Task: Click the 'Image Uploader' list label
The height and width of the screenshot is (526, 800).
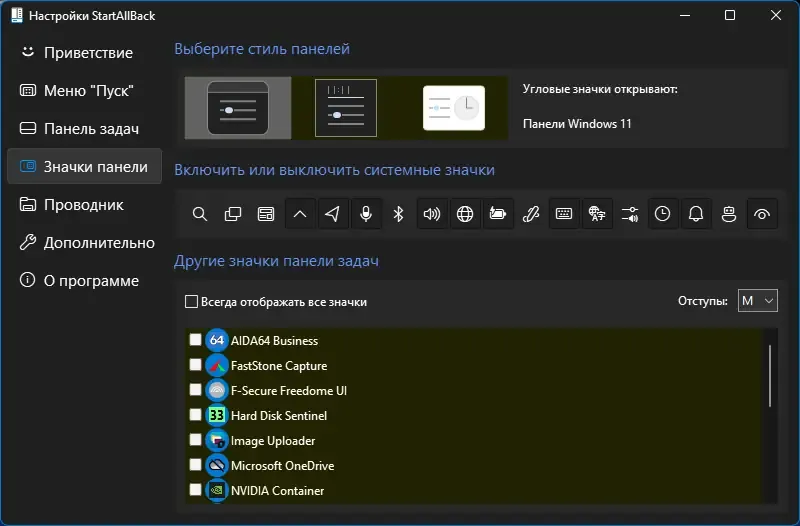Action: (272, 441)
